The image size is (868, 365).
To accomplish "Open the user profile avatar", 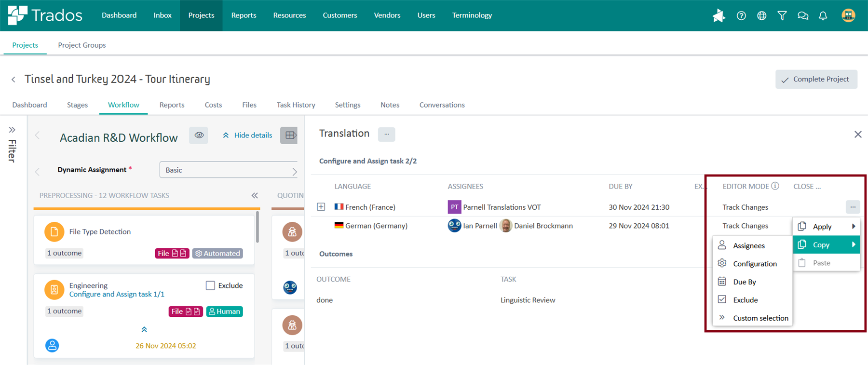I will coord(848,15).
